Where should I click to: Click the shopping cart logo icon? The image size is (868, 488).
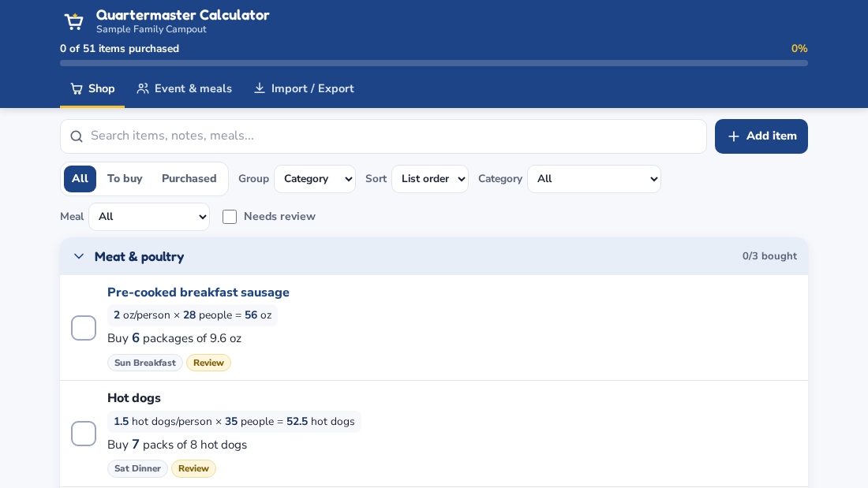pos(73,21)
